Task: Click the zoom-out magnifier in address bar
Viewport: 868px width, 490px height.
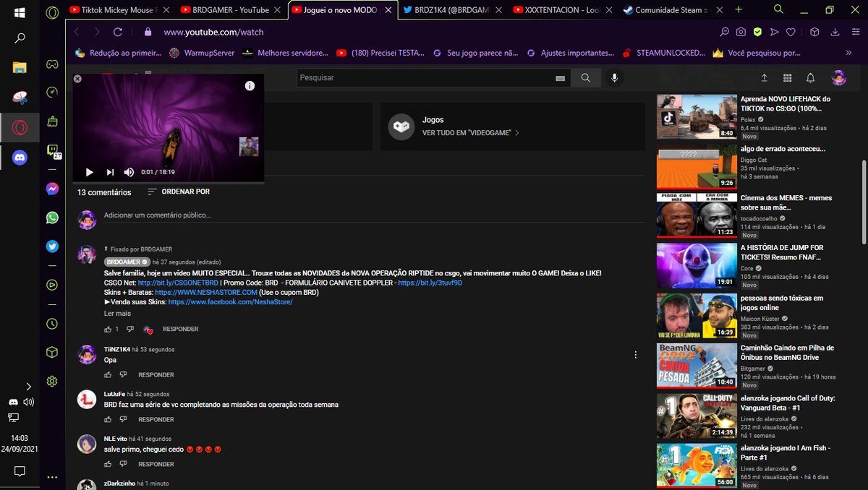Action: pos(725,33)
